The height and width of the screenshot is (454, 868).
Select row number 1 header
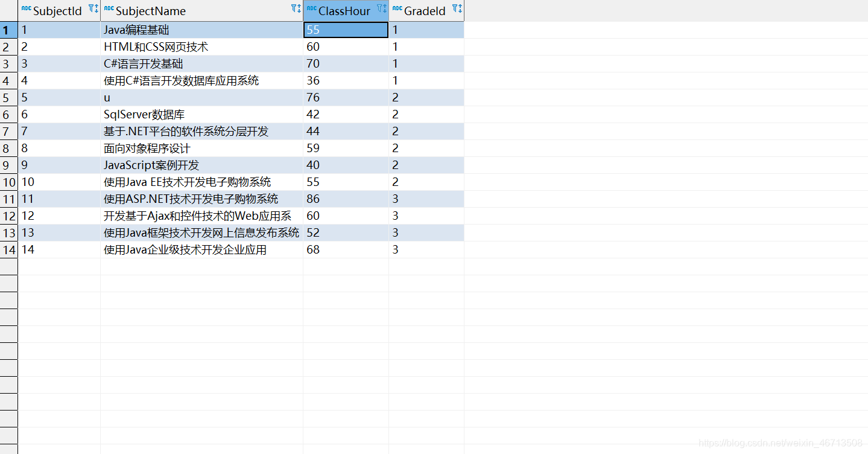8,30
